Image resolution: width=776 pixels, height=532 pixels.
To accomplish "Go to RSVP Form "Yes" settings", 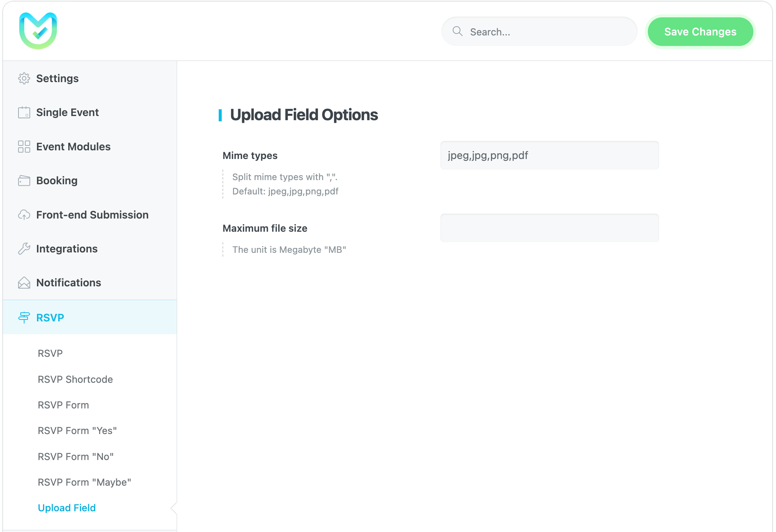I will click(x=77, y=431).
